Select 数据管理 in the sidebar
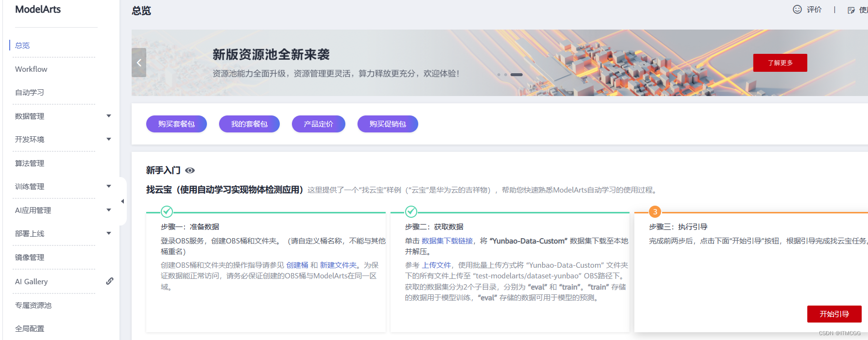868x340 pixels. (30, 116)
